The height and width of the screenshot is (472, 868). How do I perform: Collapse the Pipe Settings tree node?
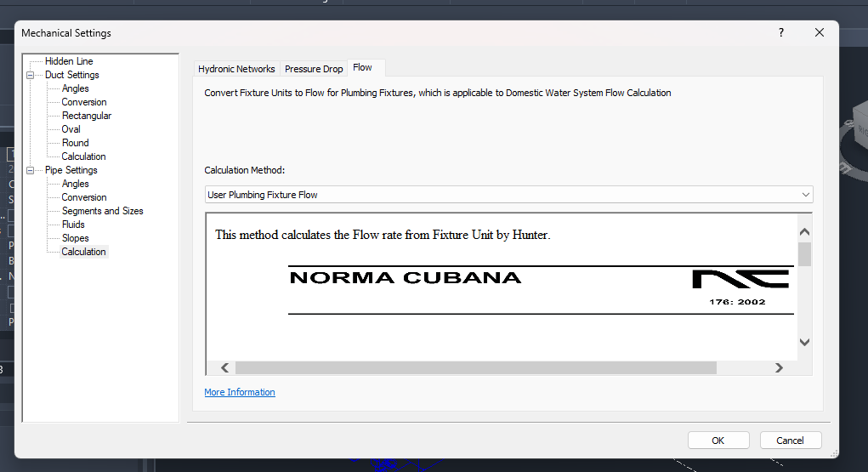click(x=31, y=170)
